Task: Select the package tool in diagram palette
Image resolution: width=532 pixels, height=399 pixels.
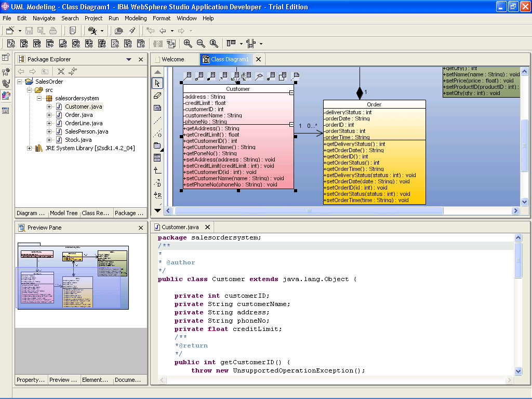Action: click(157, 145)
